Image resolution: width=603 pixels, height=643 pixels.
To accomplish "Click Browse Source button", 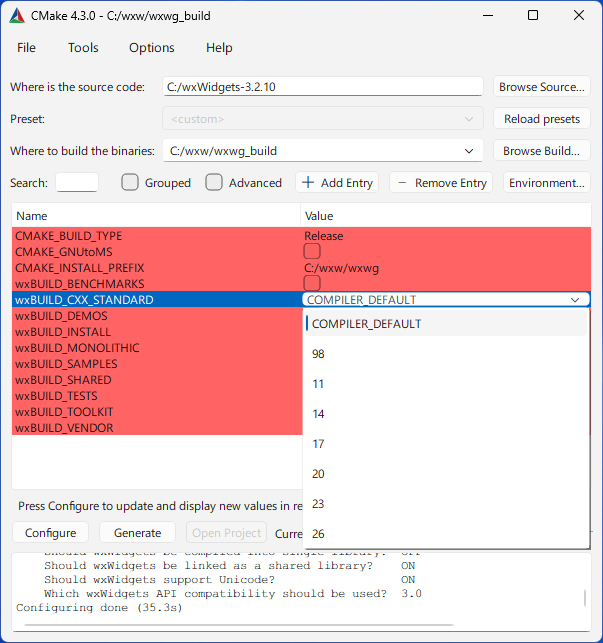I will click(541, 87).
